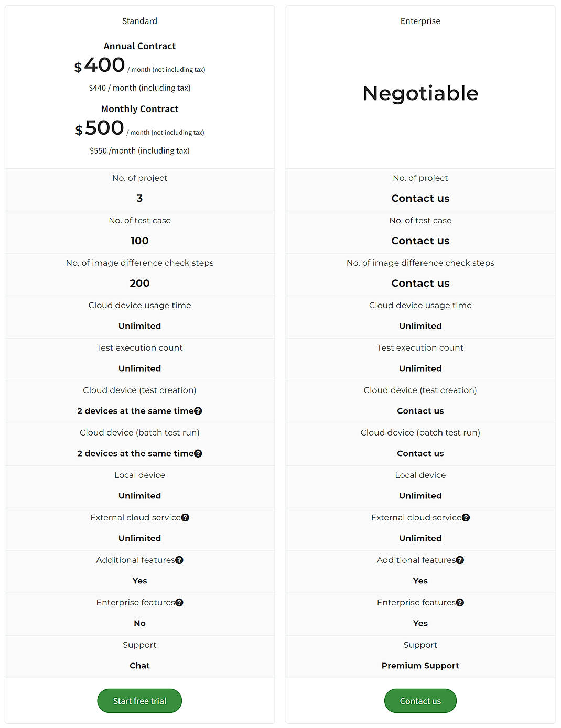
Task: Open the help icon beside Standard's test creation devices
Action: point(198,411)
